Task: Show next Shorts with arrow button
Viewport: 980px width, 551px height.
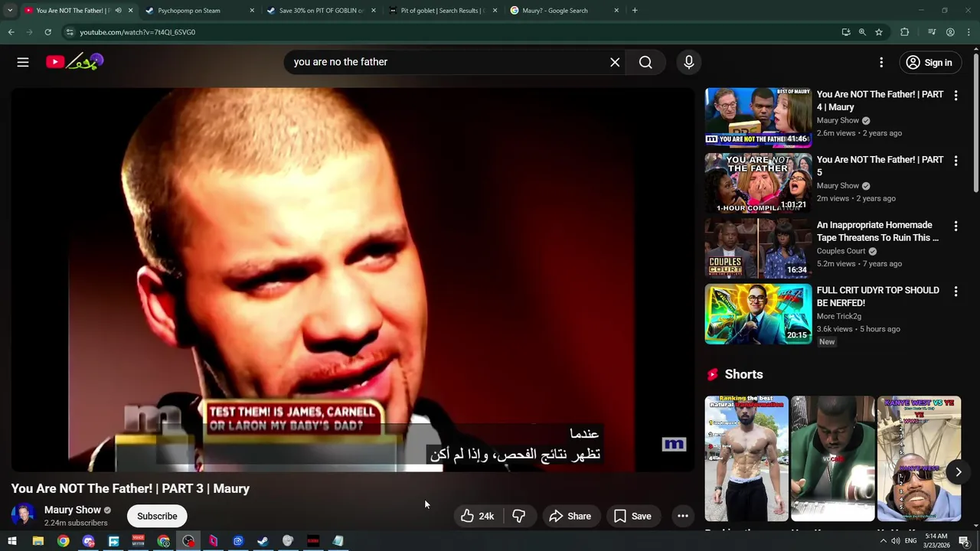Action: pyautogui.click(x=958, y=472)
